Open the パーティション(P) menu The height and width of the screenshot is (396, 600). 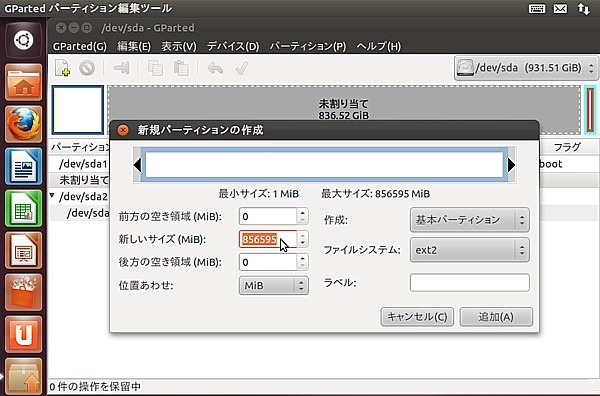[308, 46]
